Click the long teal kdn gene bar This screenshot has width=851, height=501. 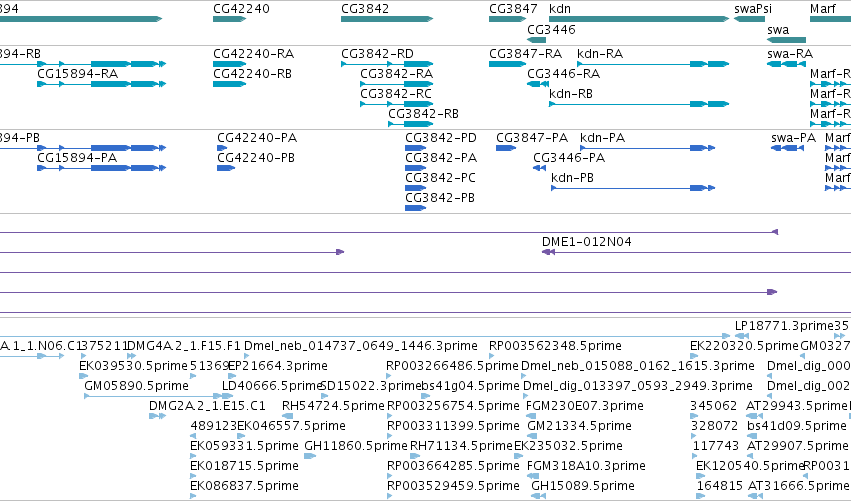pyautogui.click(x=639, y=19)
